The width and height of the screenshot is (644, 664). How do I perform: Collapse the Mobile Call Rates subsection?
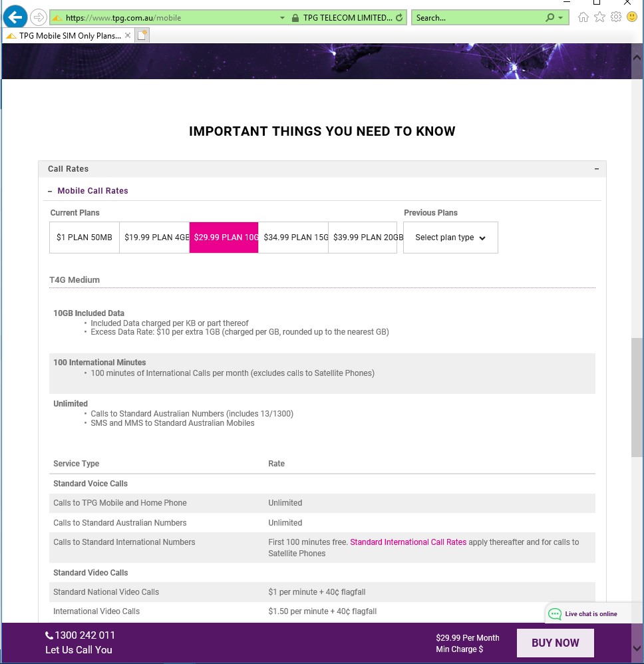50,191
